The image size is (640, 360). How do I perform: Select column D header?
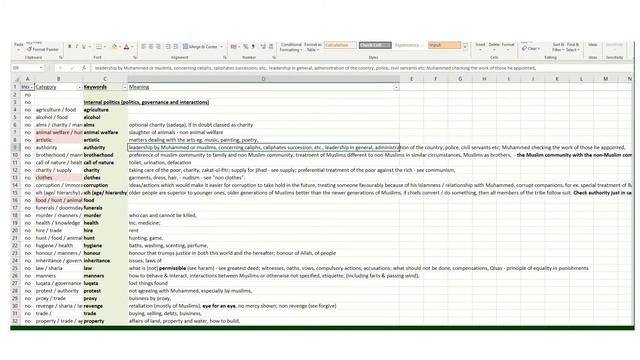pyautogui.click(x=263, y=79)
